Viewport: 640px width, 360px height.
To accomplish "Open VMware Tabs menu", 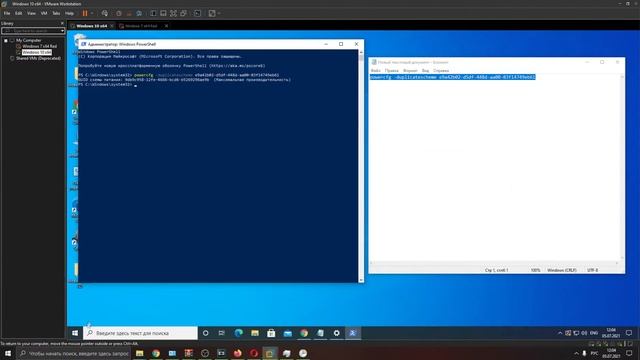I will (56, 13).
